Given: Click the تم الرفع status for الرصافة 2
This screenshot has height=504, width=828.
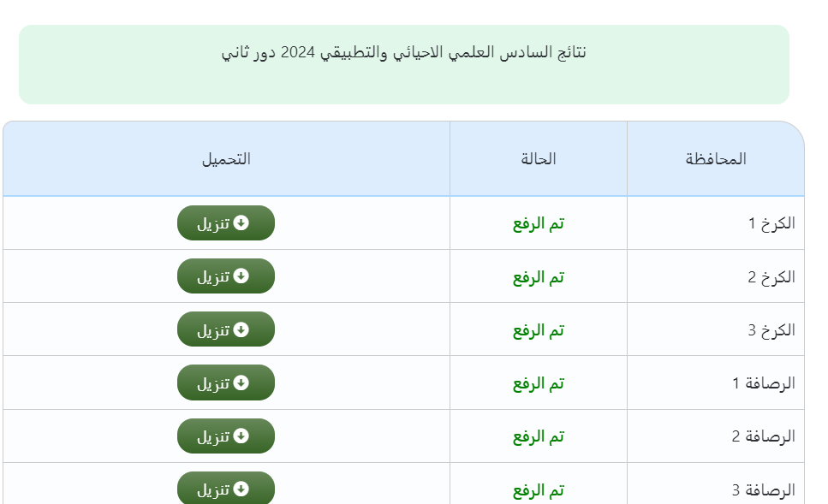Looking at the screenshot, I should (x=539, y=436).
